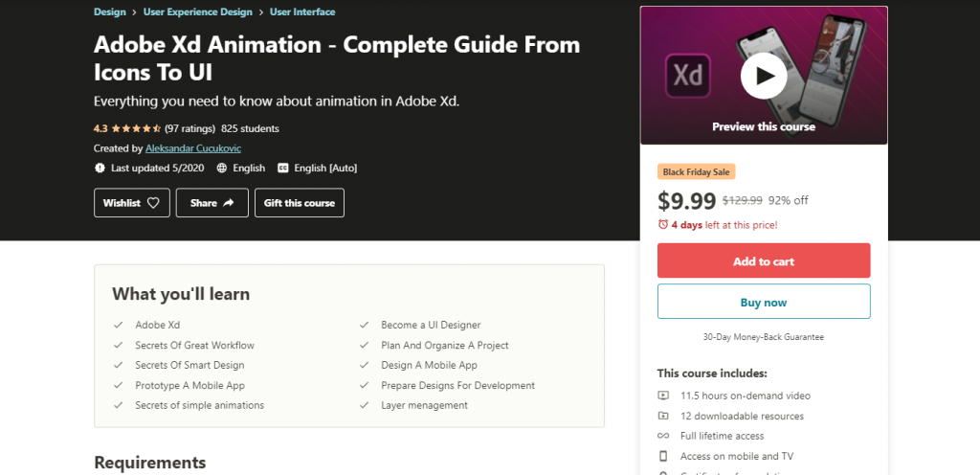Click the alarm clock sale icon
The height and width of the screenshot is (475, 980).
(x=663, y=224)
